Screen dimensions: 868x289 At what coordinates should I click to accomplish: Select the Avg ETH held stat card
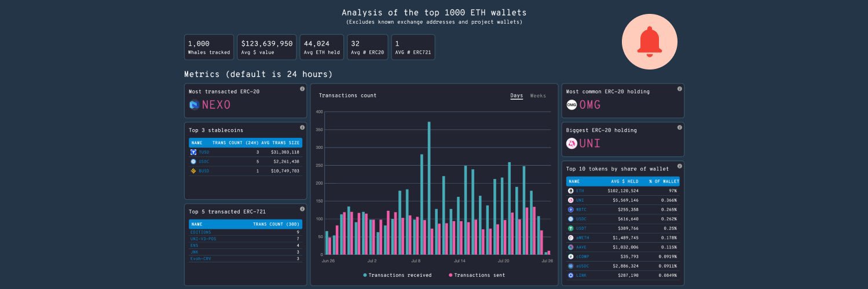pos(321,47)
